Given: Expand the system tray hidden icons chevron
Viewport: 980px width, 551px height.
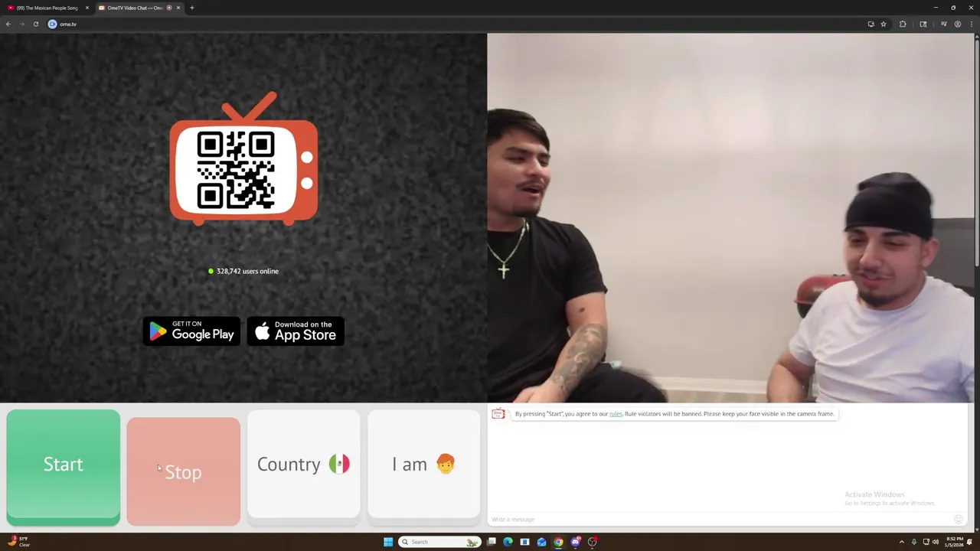Looking at the screenshot, I should 901,542.
